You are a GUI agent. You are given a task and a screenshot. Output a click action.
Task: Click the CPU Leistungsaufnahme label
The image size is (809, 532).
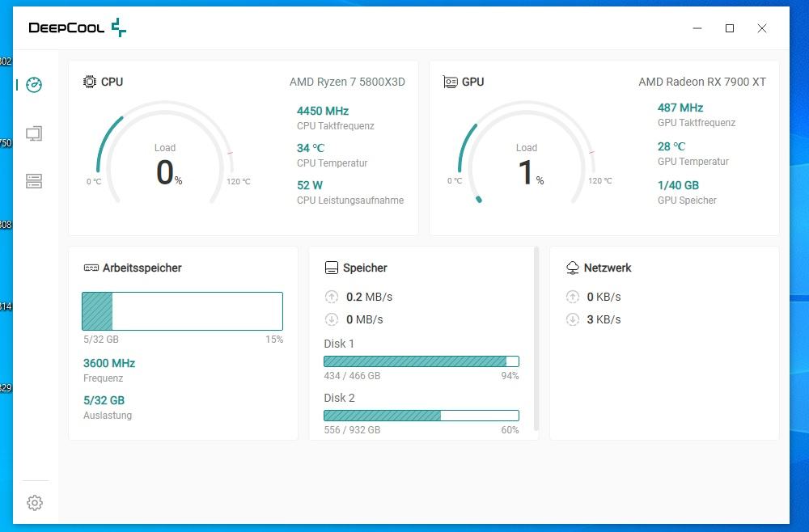350,200
